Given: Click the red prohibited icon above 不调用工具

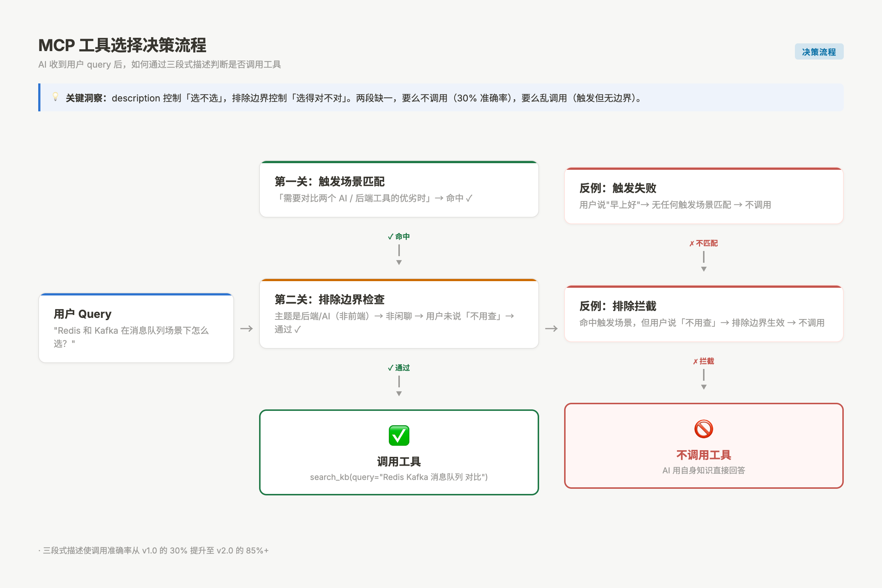Looking at the screenshot, I should click(x=703, y=429).
